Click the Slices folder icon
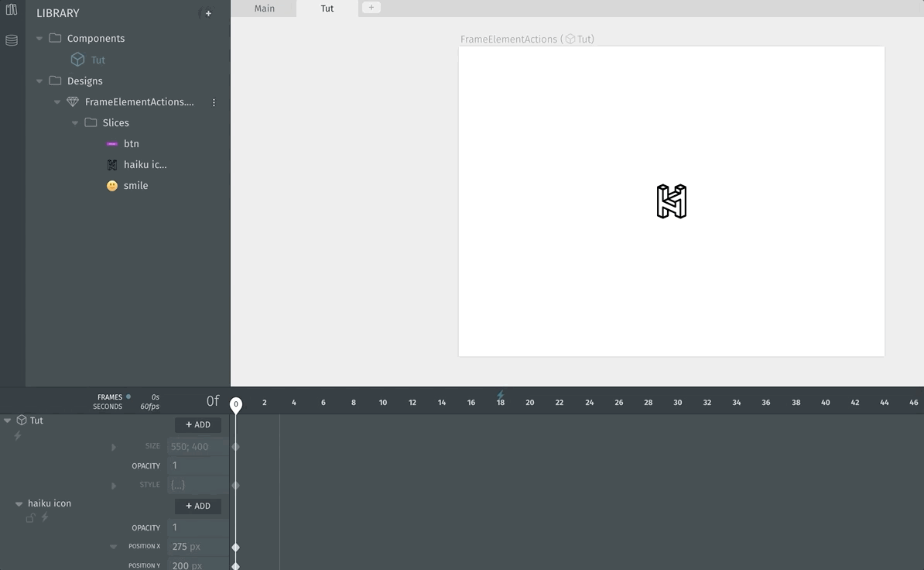The height and width of the screenshot is (570, 924). tap(91, 122)
